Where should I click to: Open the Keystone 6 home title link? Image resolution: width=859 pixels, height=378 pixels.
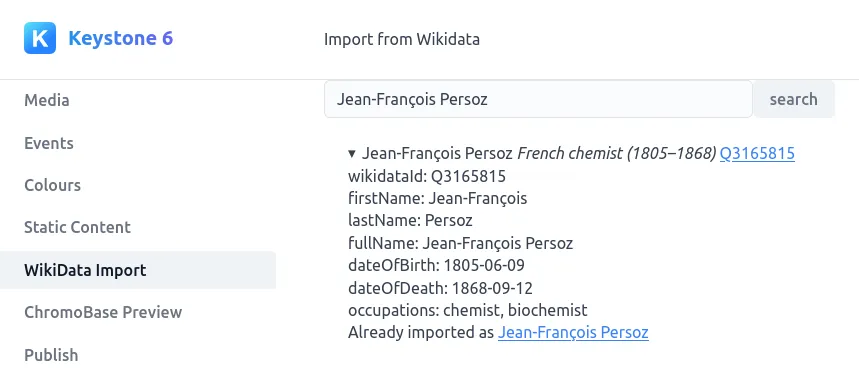click(x=121, y=38)
